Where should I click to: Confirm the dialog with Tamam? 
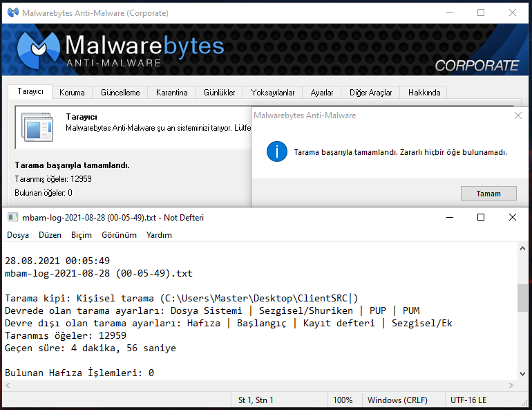tap(488, 194)
